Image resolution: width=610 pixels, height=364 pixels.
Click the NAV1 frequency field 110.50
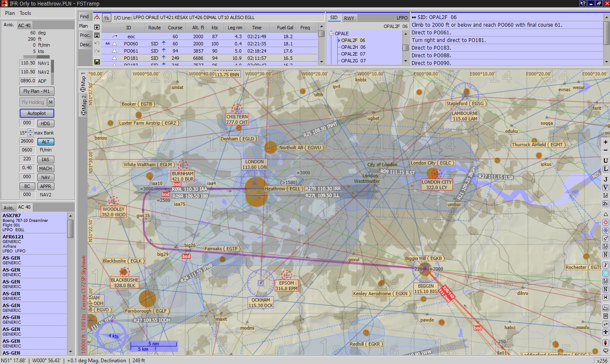28,63
